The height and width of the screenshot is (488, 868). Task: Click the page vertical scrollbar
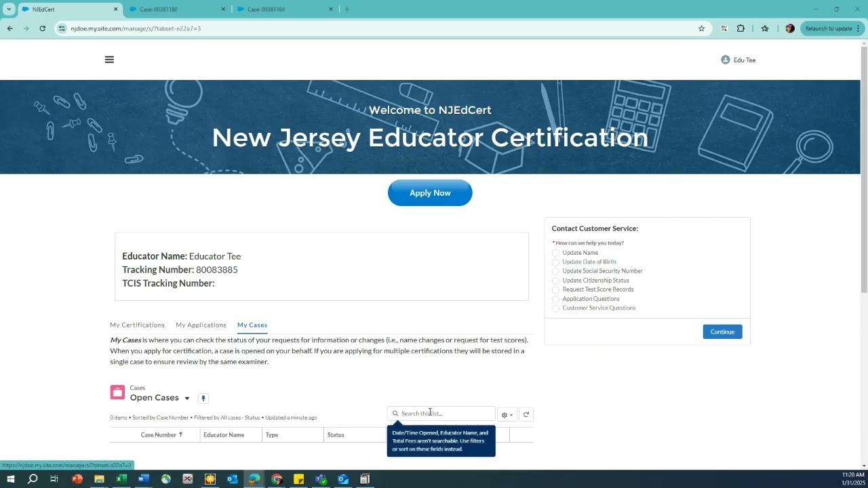point(864,169)
